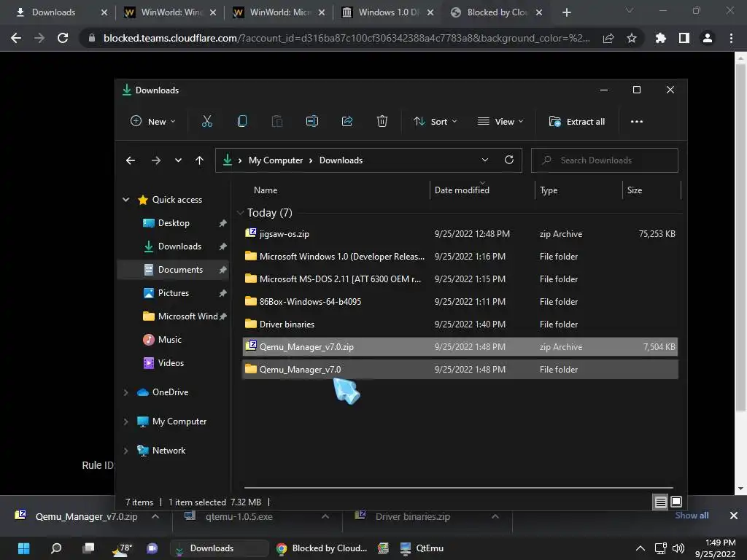Image resolution: width=747 pixels, height=560 pixels.
Task: Select Desktop in Quick access
Action: click(x=174, y=223)
